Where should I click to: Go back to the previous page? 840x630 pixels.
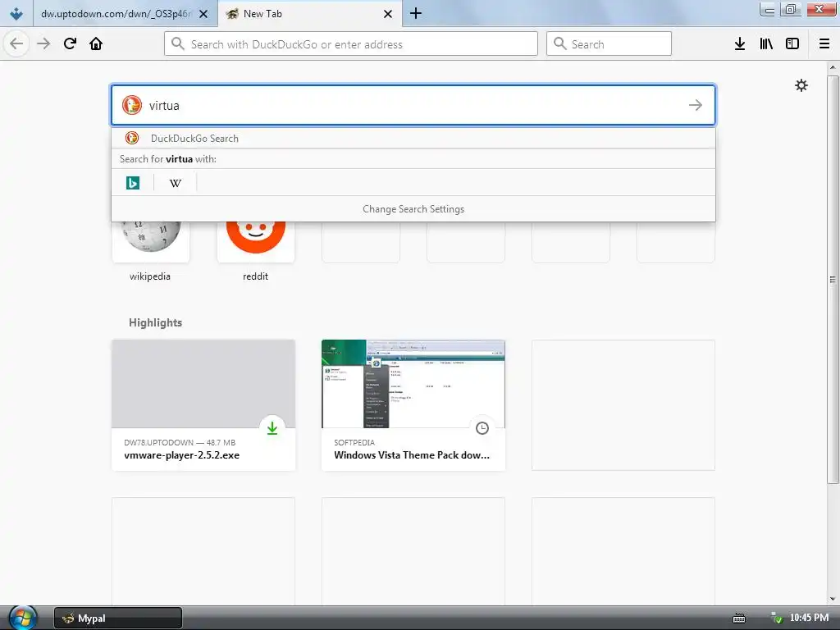point(16,44)
